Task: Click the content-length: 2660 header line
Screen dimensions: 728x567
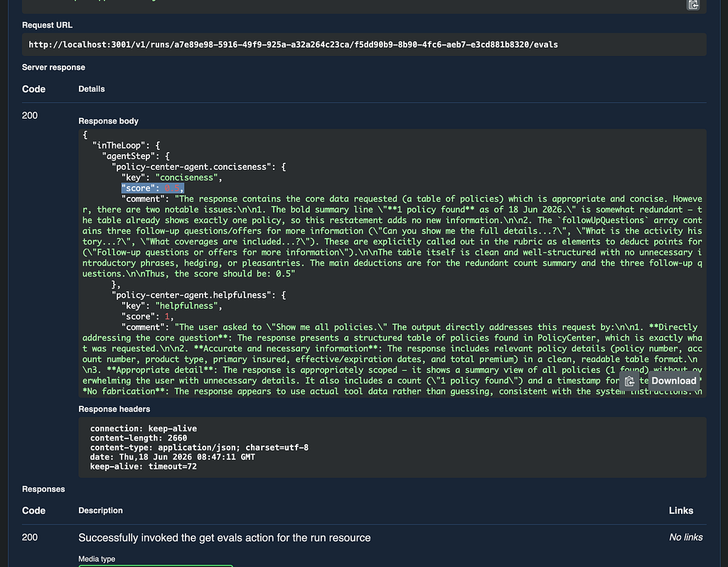Action: (139, 438)
